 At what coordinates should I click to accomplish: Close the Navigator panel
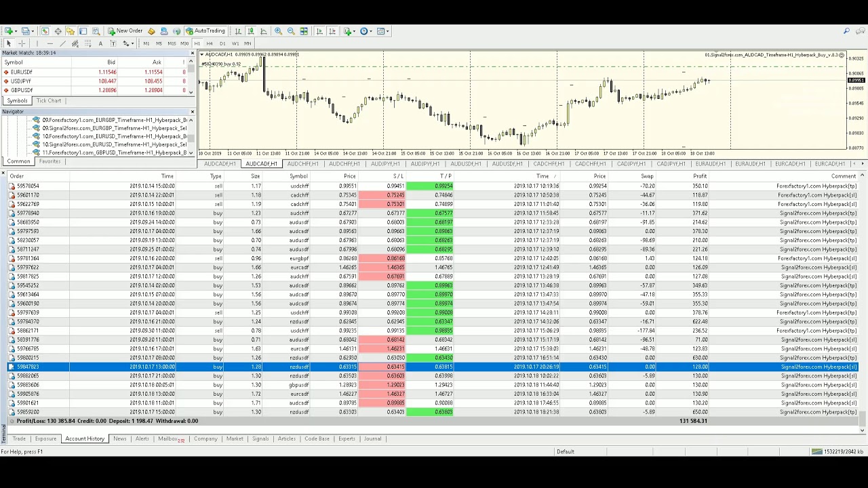(192, 111)
